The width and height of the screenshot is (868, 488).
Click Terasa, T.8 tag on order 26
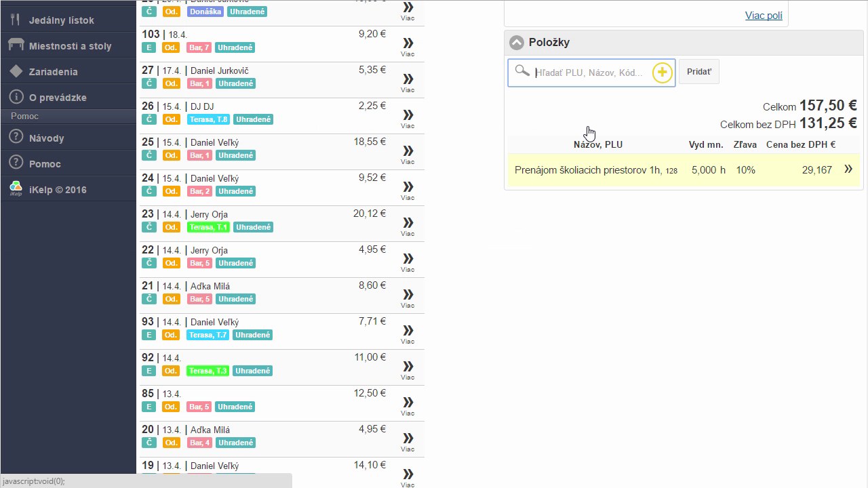click(209, 119)
